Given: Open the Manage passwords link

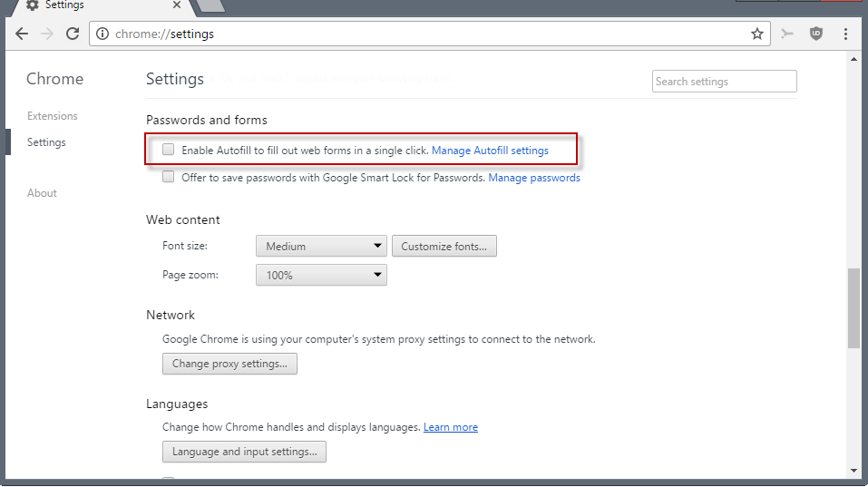Looking at the screenshot, I should 534,178.
